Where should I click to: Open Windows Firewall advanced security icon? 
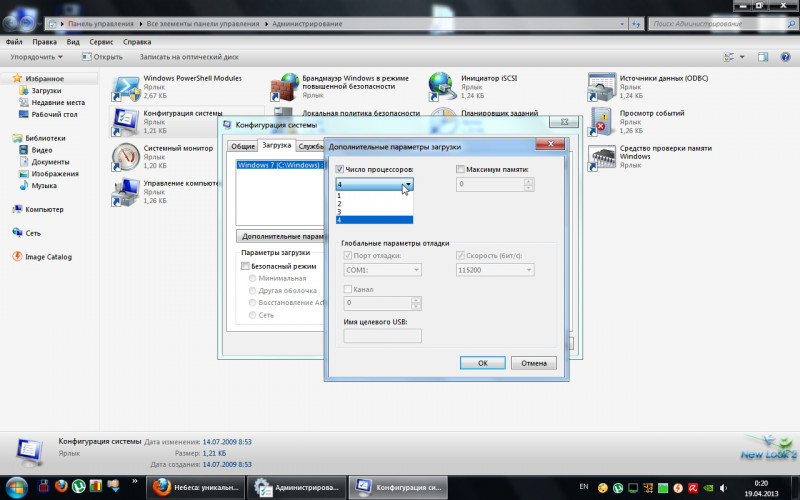tap(284, 88)
